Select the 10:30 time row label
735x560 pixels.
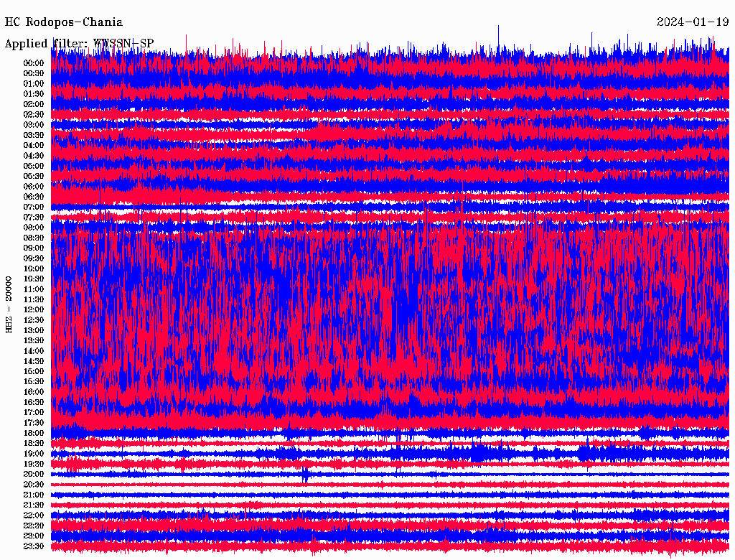point(34,279)
